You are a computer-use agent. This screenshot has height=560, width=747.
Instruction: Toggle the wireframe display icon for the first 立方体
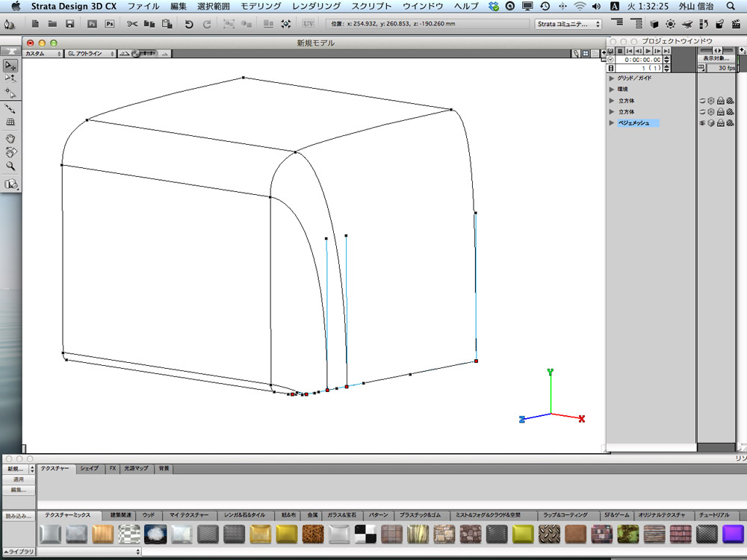pyautogui.click(x=711, y=101)
